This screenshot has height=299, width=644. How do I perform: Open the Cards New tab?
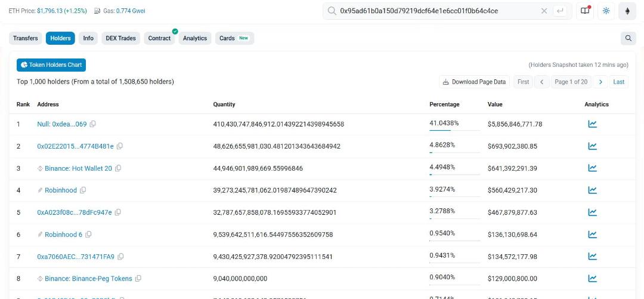point(234,38)
